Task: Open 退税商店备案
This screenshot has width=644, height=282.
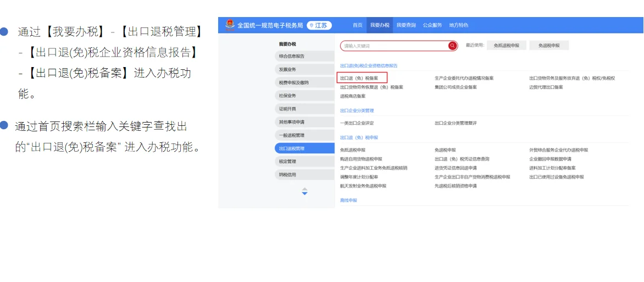Action: pos(353,96)
